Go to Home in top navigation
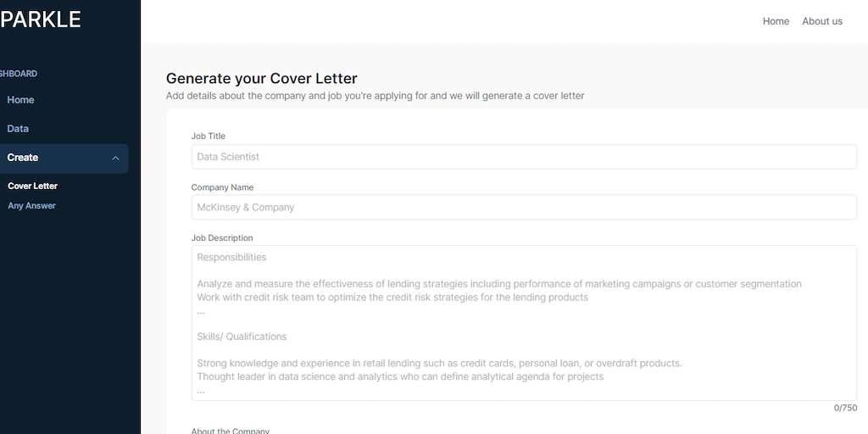868x434 pixels. [x=776, y=21]
